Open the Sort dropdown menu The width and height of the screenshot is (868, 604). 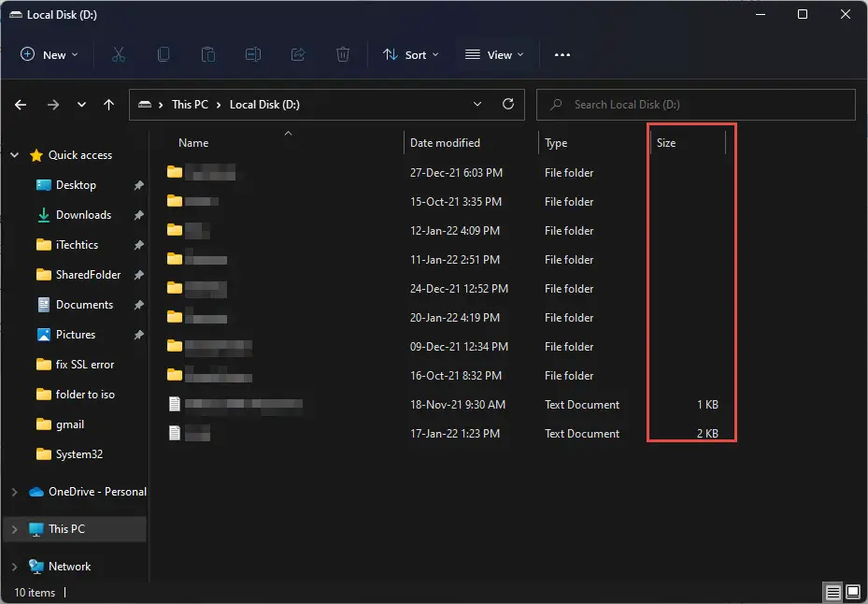[x=410, y=55]
